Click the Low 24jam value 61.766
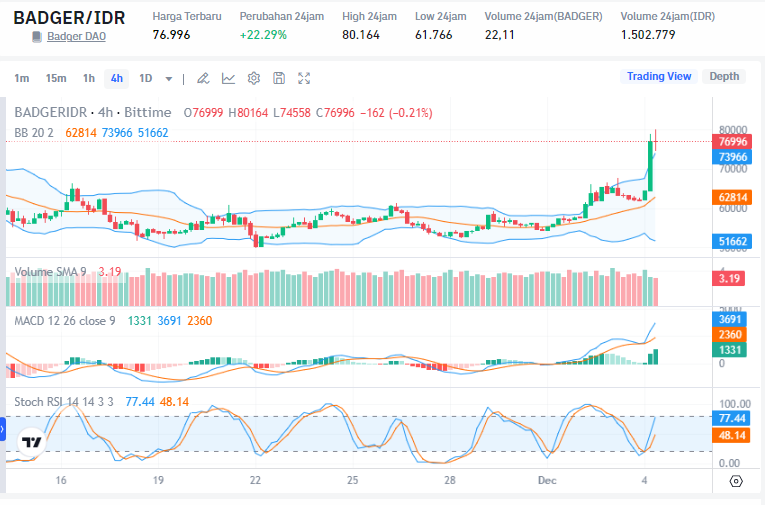The width and height of the screenshot is (765, 505). click(x=434, y=35)
